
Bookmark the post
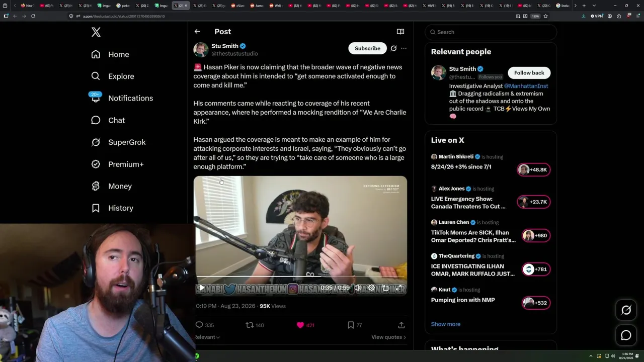coord(351,325)
